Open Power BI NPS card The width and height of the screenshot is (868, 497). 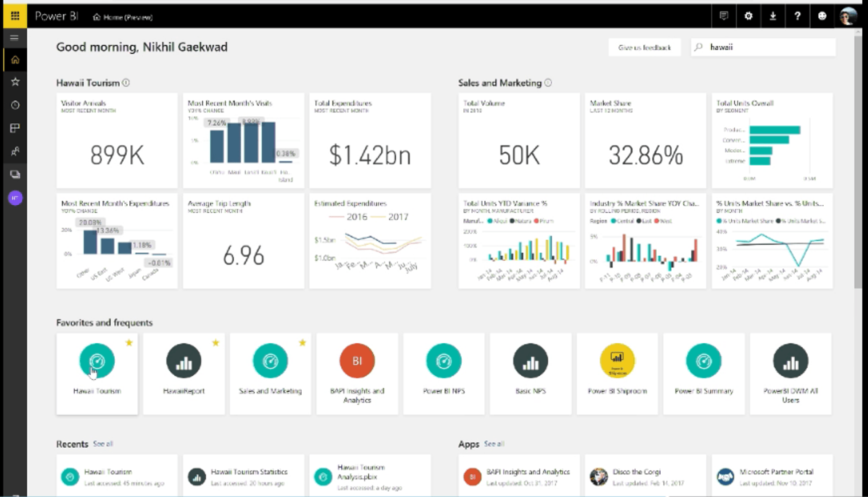[444, 374]
